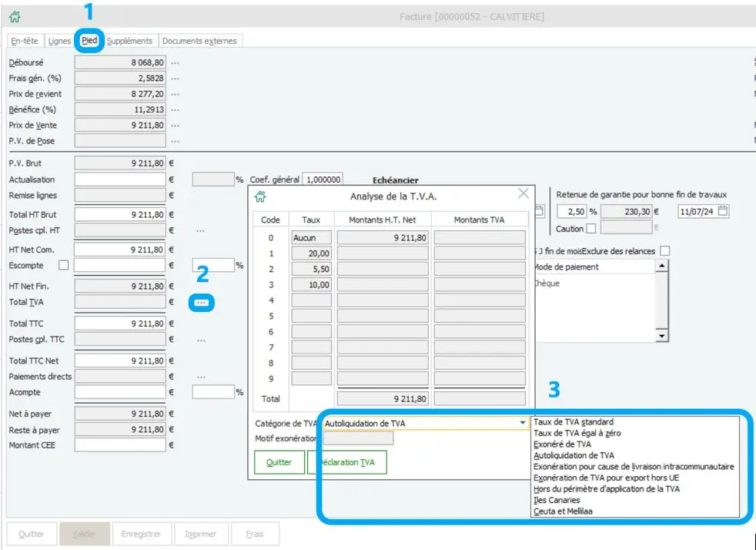Open details ellipsis next to Prix de Vente
Viewport: 756px width, 550px height.
175,126
